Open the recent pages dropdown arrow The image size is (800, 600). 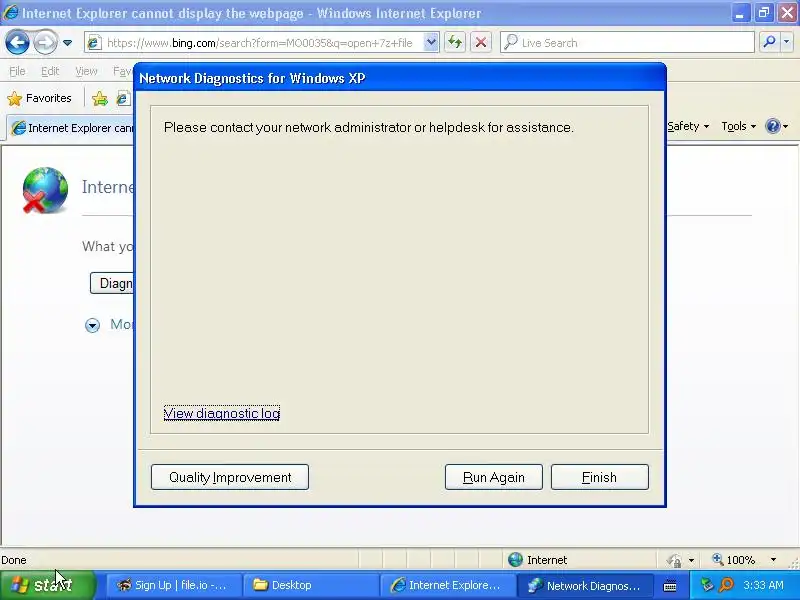point(67,43)
